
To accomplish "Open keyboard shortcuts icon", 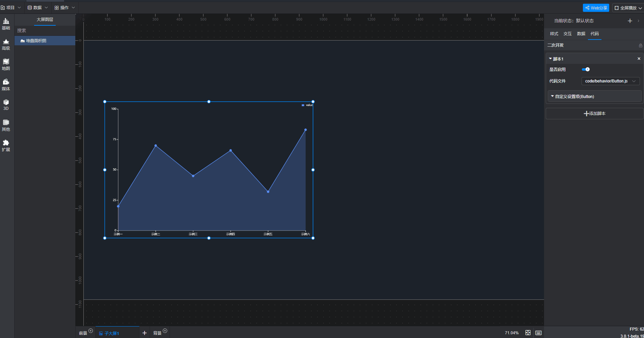I will [539, 333].
